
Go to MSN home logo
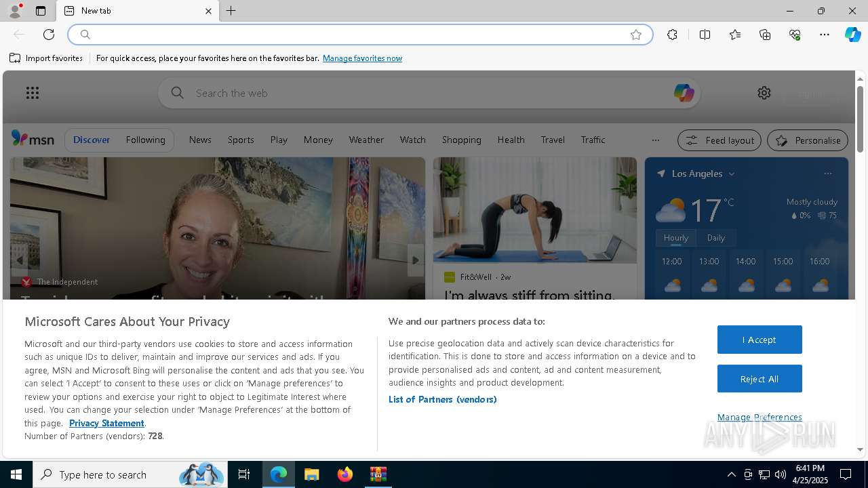click(x=33, y=139)
